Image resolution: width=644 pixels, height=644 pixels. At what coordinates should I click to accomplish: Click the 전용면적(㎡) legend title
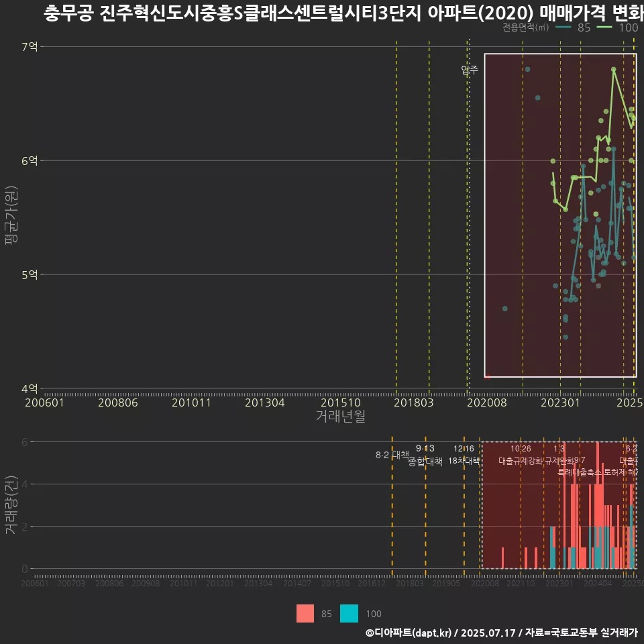(525, 28)
